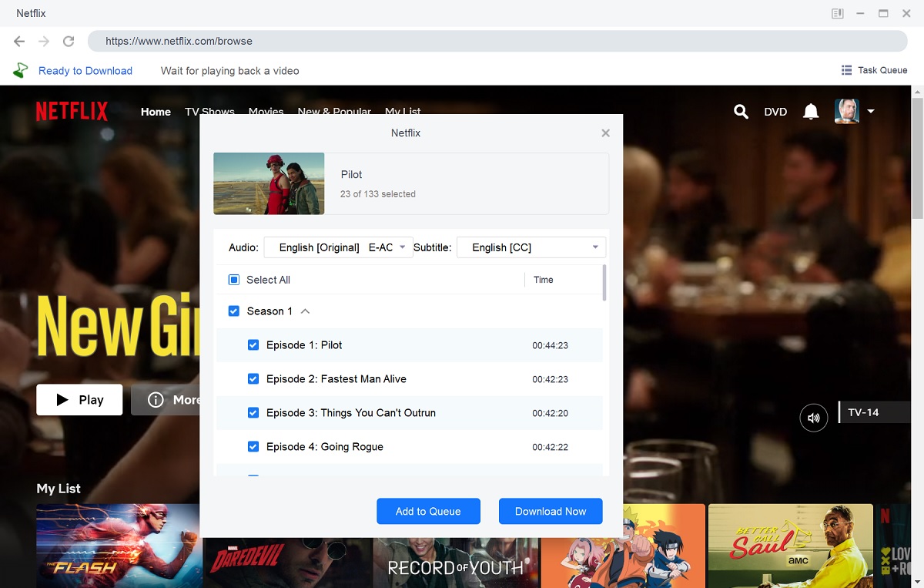Go back with the back arrow
The height and width of the screenshot is (588, 924).
(19, 42)
